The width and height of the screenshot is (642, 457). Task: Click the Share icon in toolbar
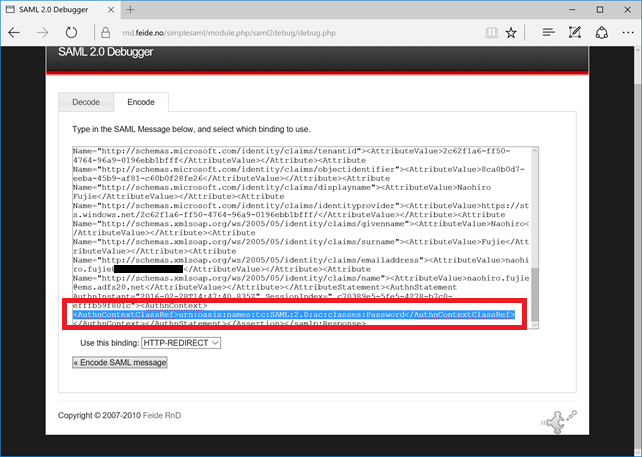point(601,33)
